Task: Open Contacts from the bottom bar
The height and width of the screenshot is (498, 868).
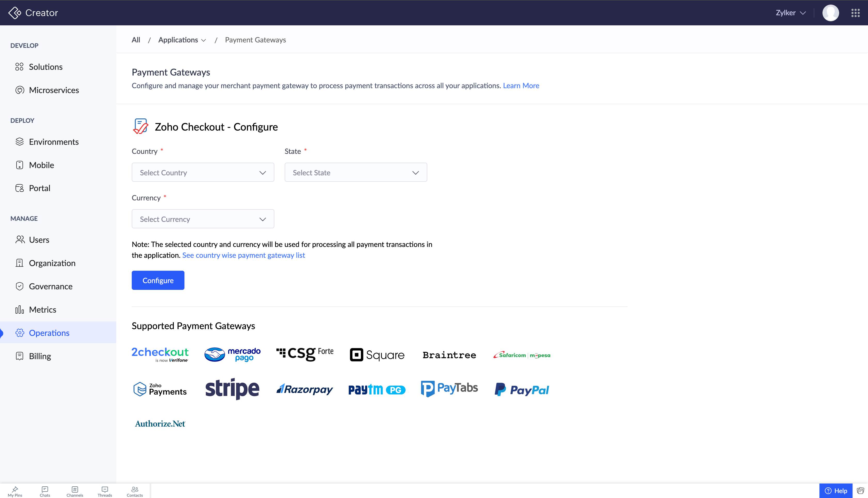Action: (135, 491)
